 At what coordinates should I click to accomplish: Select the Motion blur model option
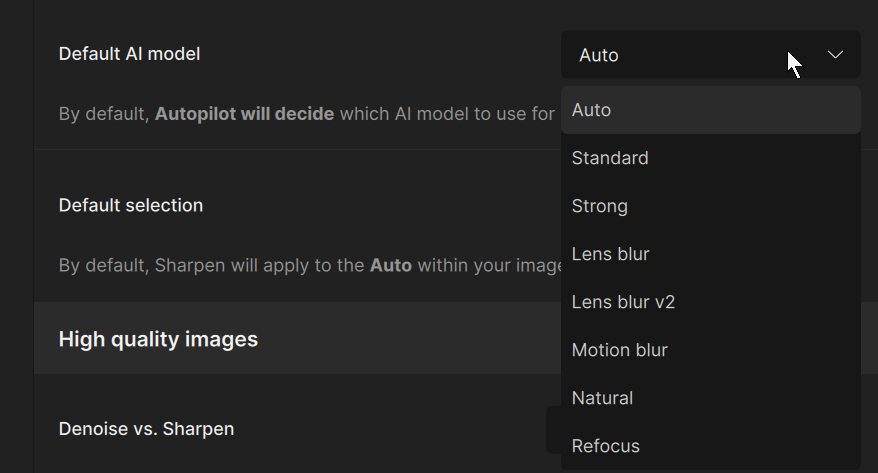click(x=620, y=350)
